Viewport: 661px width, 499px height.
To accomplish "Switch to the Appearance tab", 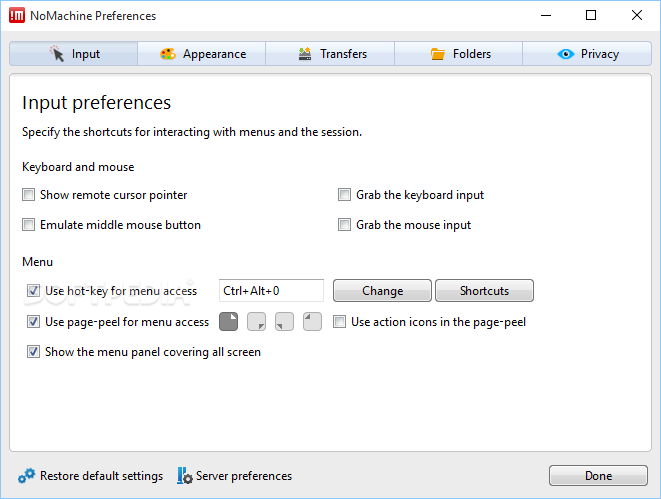I will 202,54.
